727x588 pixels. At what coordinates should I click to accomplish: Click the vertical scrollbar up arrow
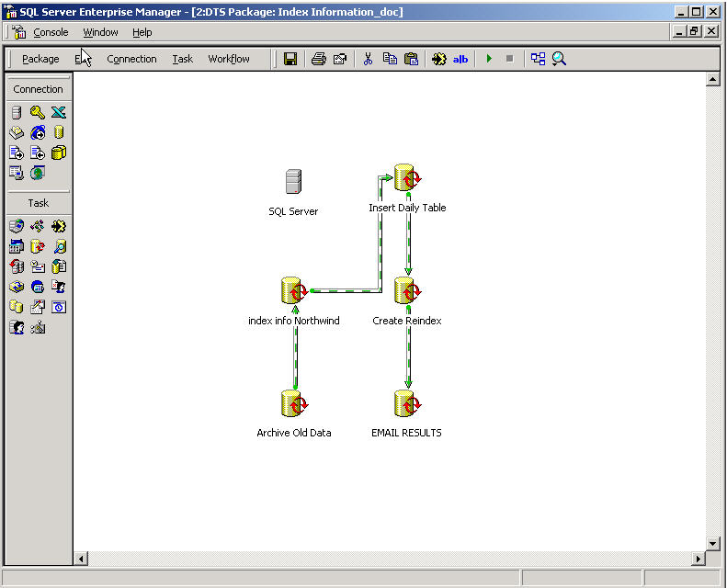[x=712, y=79]
